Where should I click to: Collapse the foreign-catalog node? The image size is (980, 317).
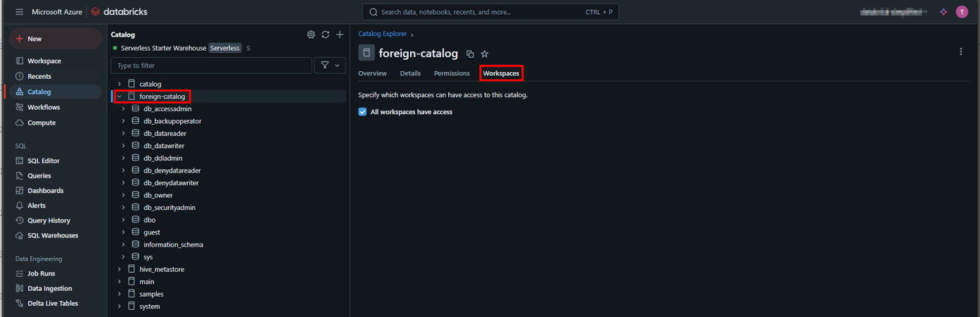tap(119, 97)
